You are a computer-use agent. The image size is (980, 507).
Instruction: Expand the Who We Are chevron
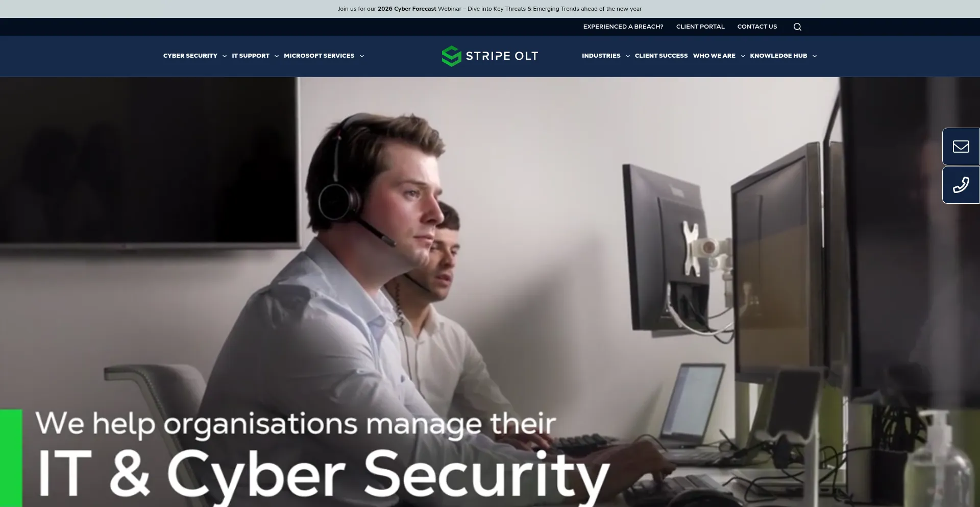tap(743, 56)
